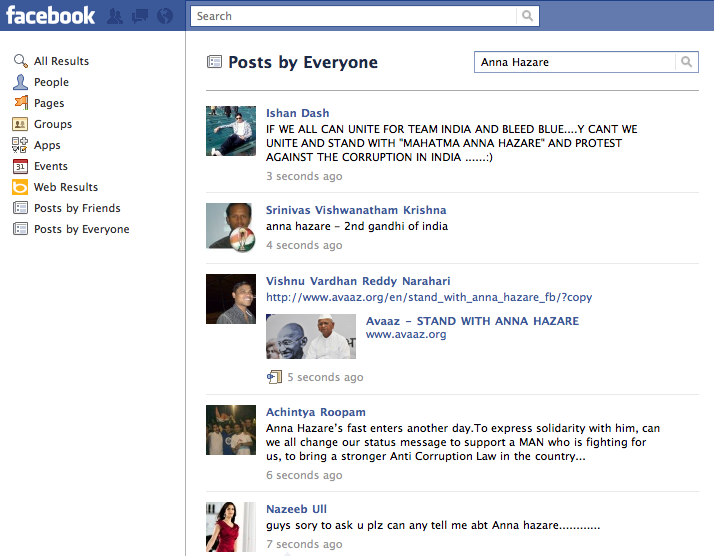Screen dimensions: 714x556
Task: Click post text 'anna hazare - 2nd gandhi of india'
Action: (x=357, y=226)
